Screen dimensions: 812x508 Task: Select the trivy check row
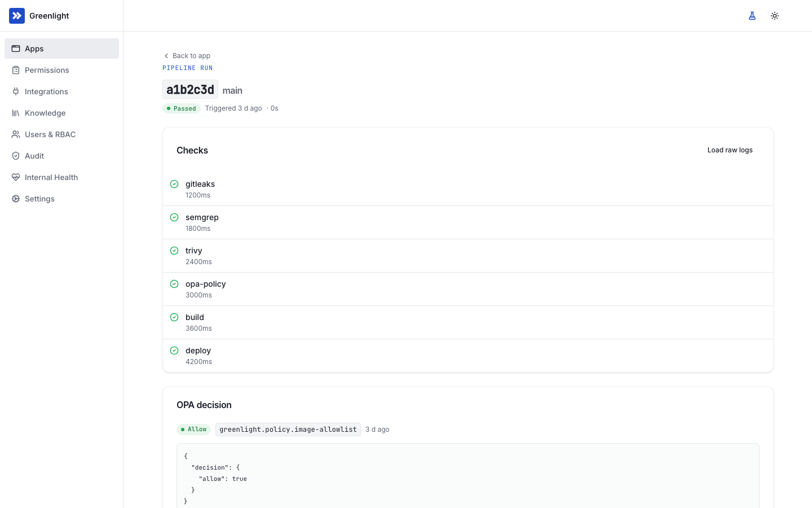point(468,256)
